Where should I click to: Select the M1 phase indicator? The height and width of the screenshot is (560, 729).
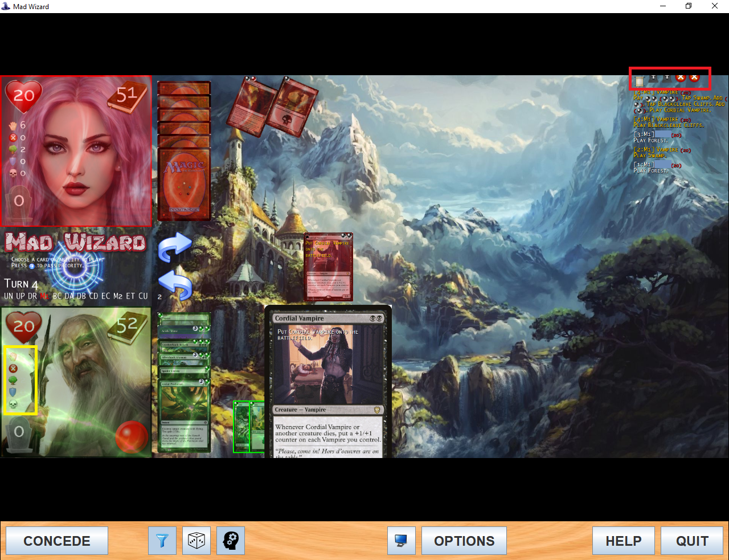(x=44, y=296)
